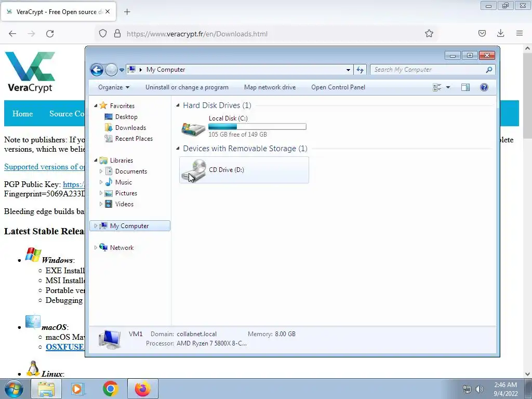The image size is (532, 399).
Task: Open the address bar history dropdown
Action: point(348,70)
